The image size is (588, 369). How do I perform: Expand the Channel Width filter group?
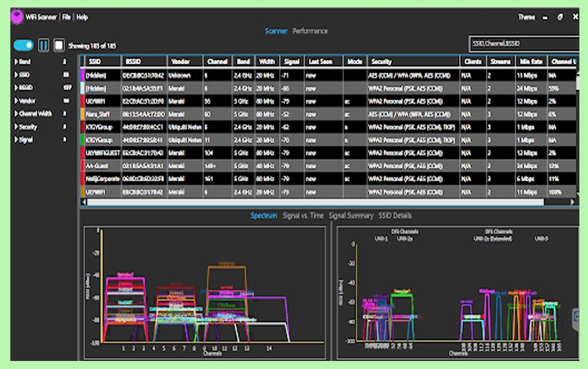[16, 114]
